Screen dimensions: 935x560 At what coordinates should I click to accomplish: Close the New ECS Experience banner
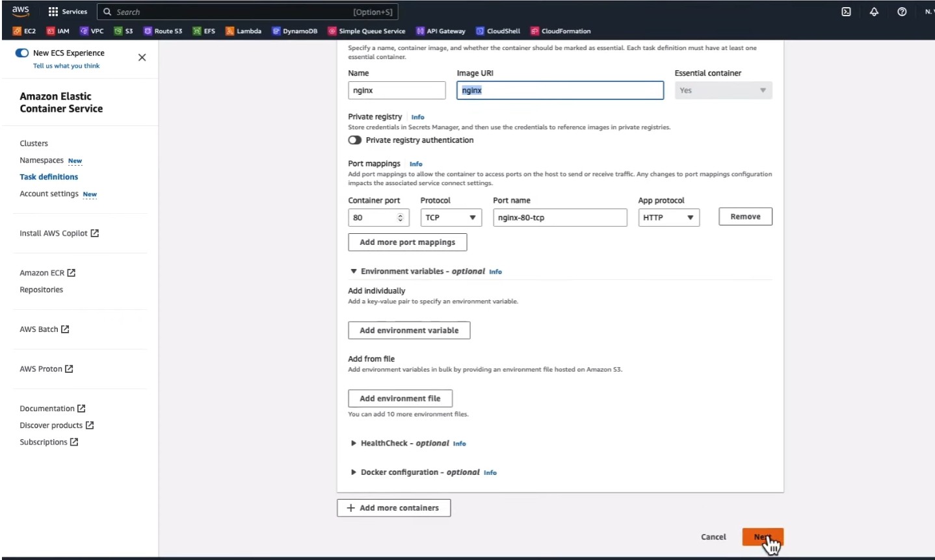pos(142,58)
